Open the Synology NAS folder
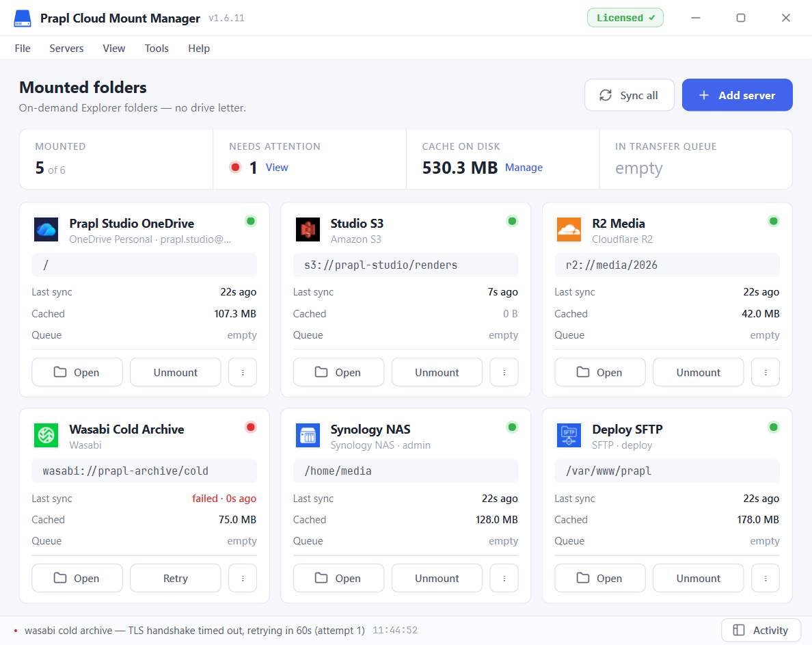 339,578
